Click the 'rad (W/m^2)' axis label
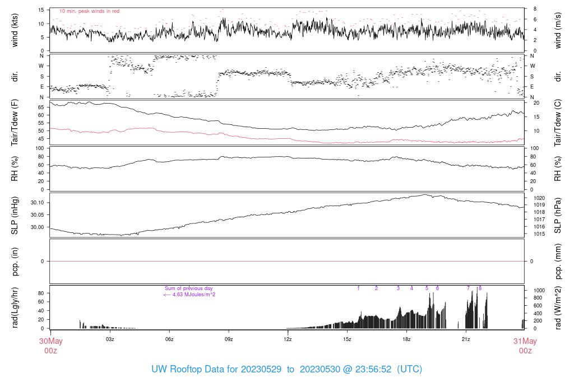Screen dimensions: 574x392 point(558,307)
